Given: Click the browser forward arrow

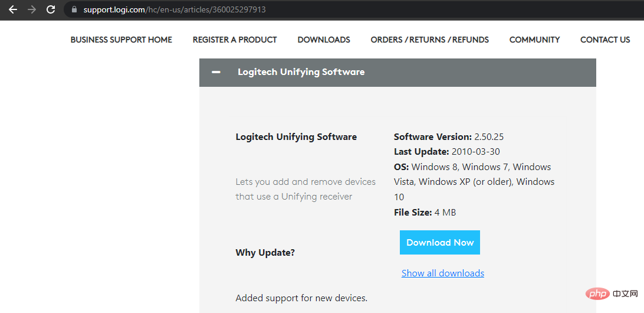Looking at the screenshot, I should 32,9.
